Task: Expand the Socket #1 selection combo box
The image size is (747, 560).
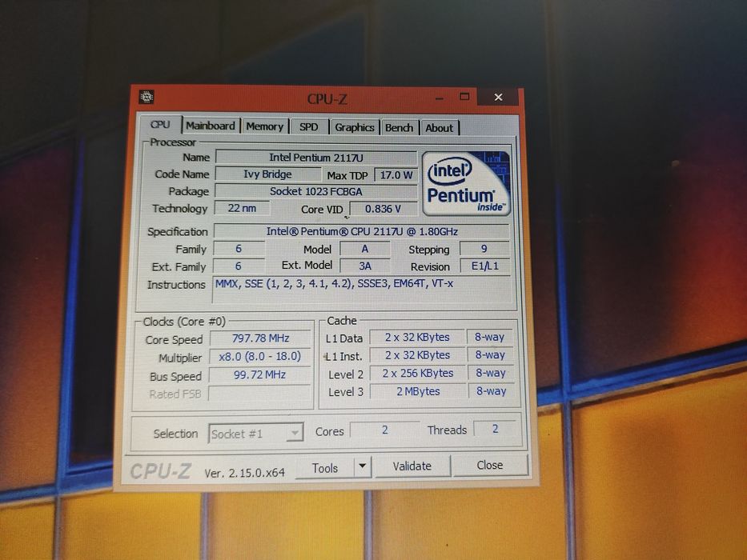Action: (256, 434)
